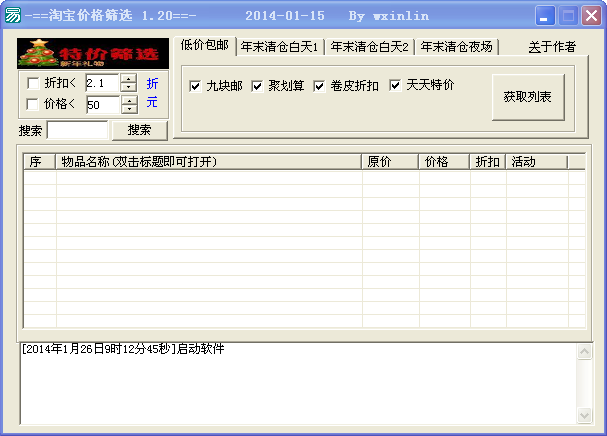Click the discount value field showing 2.1
607x436 pixels.
(x=102, y=83)
